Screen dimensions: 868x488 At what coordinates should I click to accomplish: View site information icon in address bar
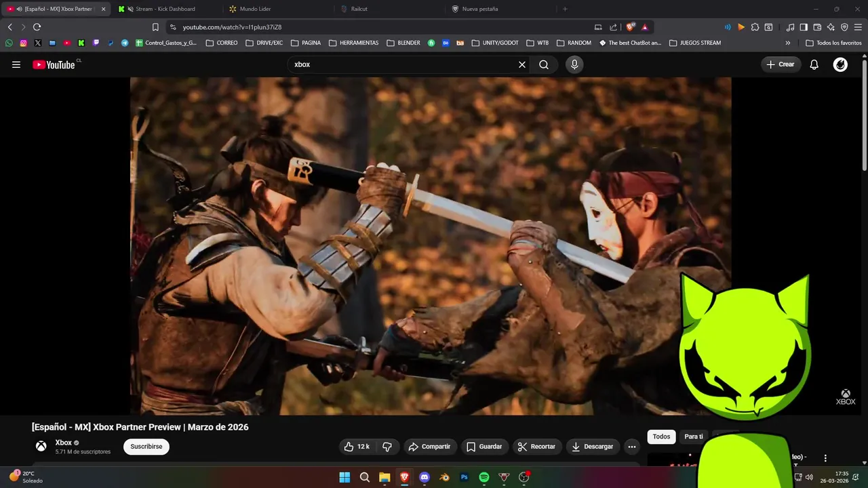[173, 27]
